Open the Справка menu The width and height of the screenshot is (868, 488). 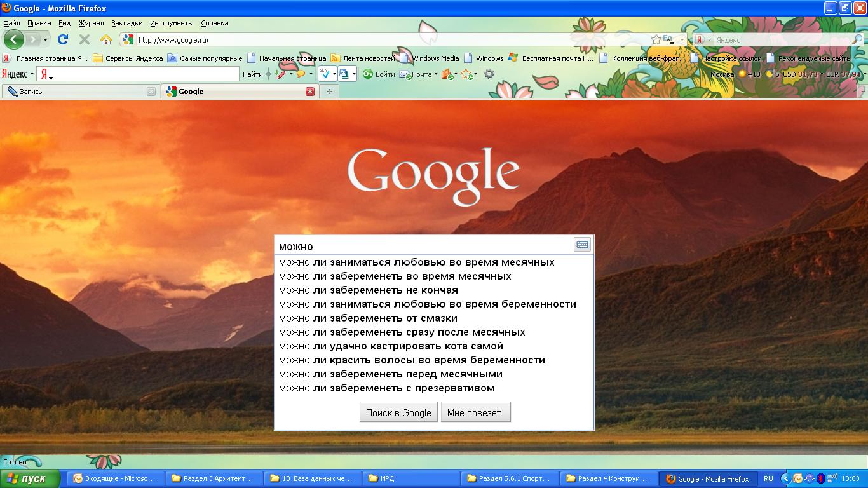tap(214, 23)
